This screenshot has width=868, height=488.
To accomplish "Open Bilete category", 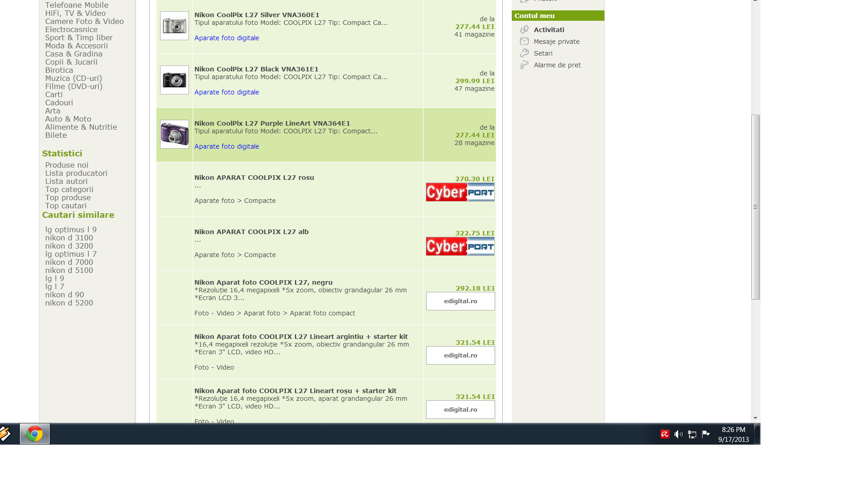I will (x=56, y=135).
